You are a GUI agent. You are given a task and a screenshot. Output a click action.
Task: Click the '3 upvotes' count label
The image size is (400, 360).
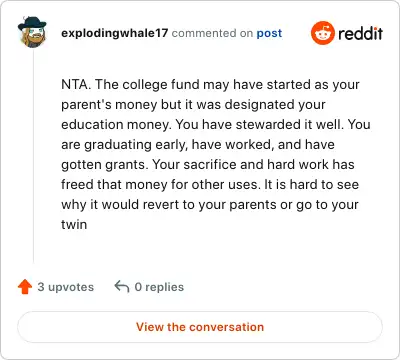65,287
